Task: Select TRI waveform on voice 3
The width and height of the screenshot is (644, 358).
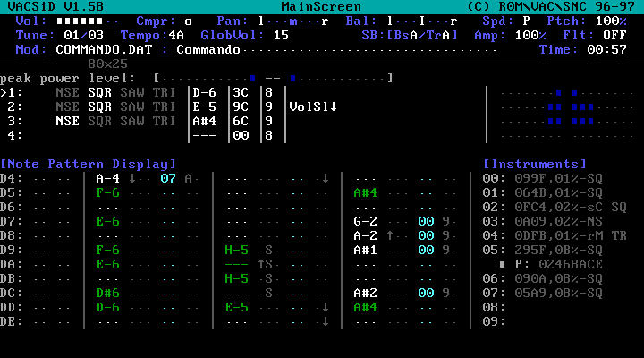Action: click(165, 121)
